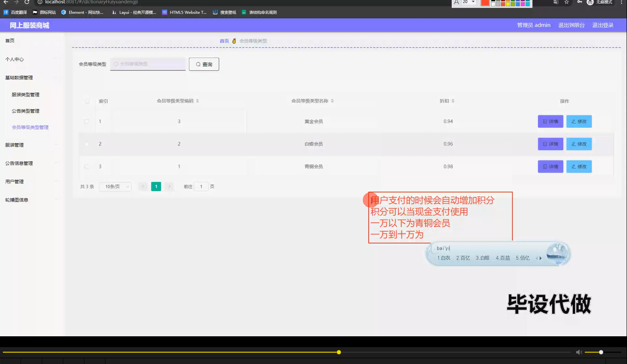Click the 退出登录 logout link
Image resolution: width=627 pixels, height=364 pixels.
(x=603, y=25)
